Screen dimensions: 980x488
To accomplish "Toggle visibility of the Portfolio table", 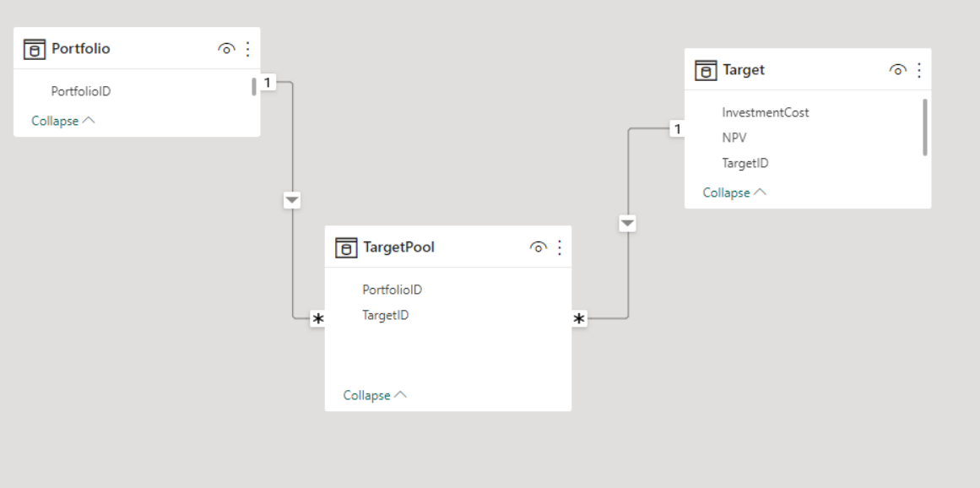I will pyautogui.click(x=226, y=49).
